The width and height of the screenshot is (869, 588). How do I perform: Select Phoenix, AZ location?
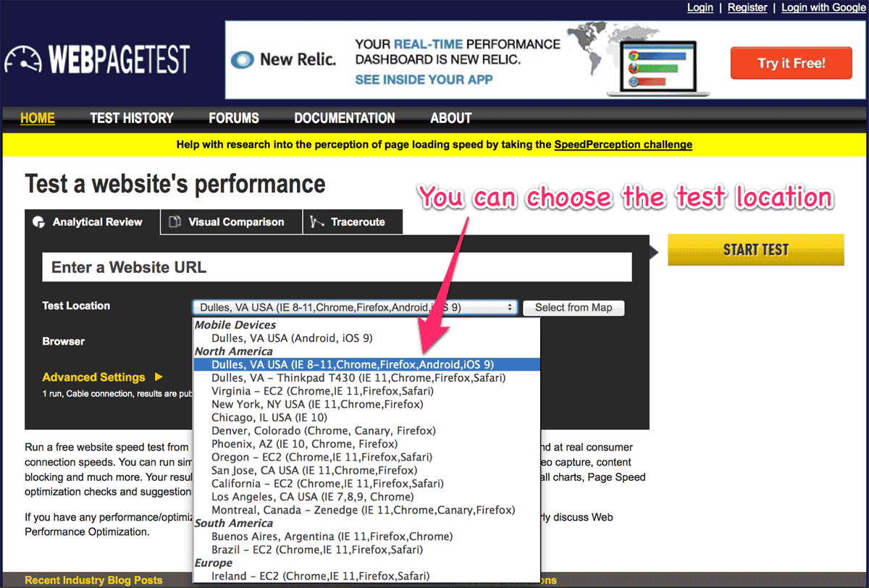tap(366, 444)
